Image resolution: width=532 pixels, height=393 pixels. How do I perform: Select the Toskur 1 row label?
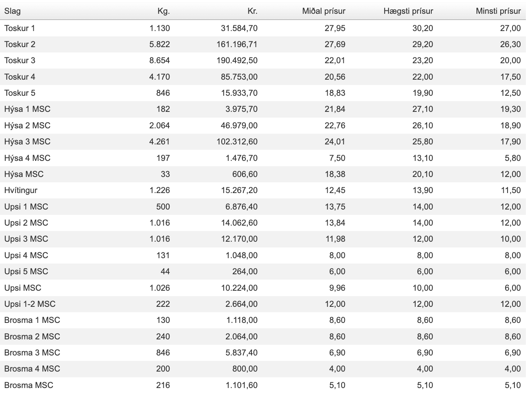point(20,28)
